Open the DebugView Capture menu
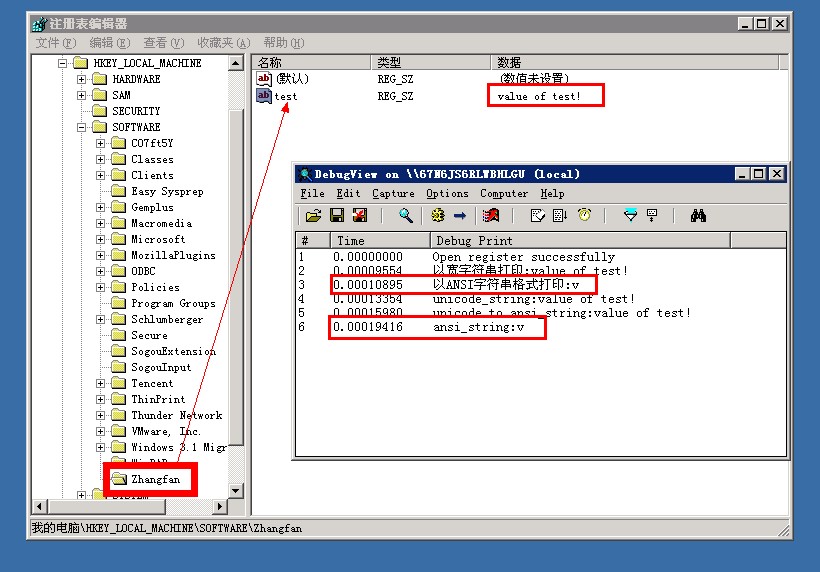This screenshot has height=572, width=820. click(393, 193)
